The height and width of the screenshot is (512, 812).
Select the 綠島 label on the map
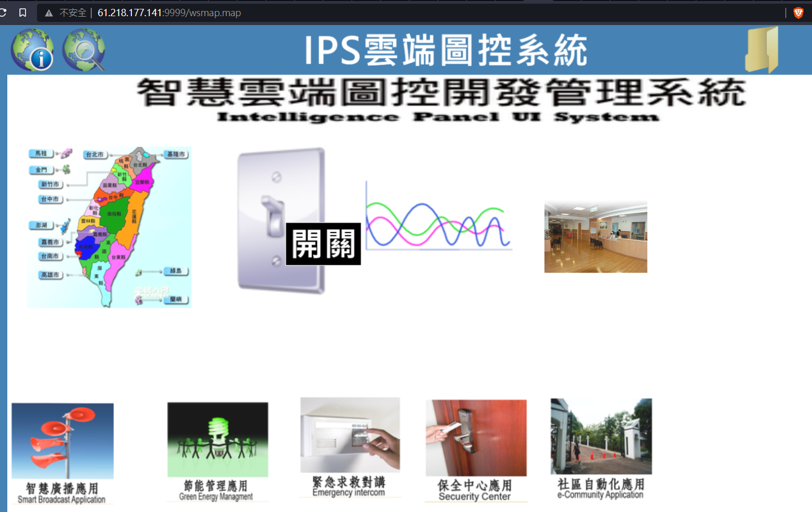[x=176, y=271]
